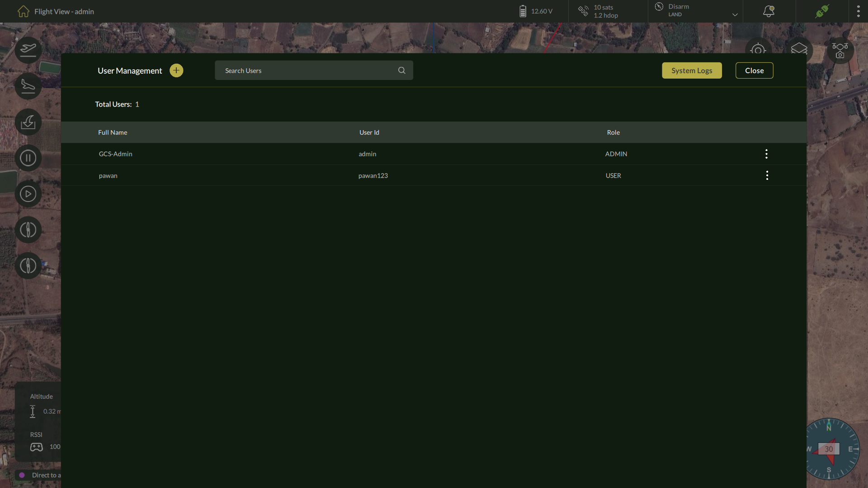Click the drone camera icon
Screen dimensions: 868x488
click(840, 51)
